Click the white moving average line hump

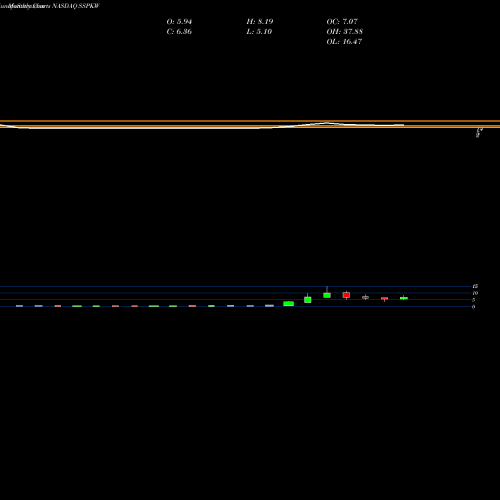(326, 123)
